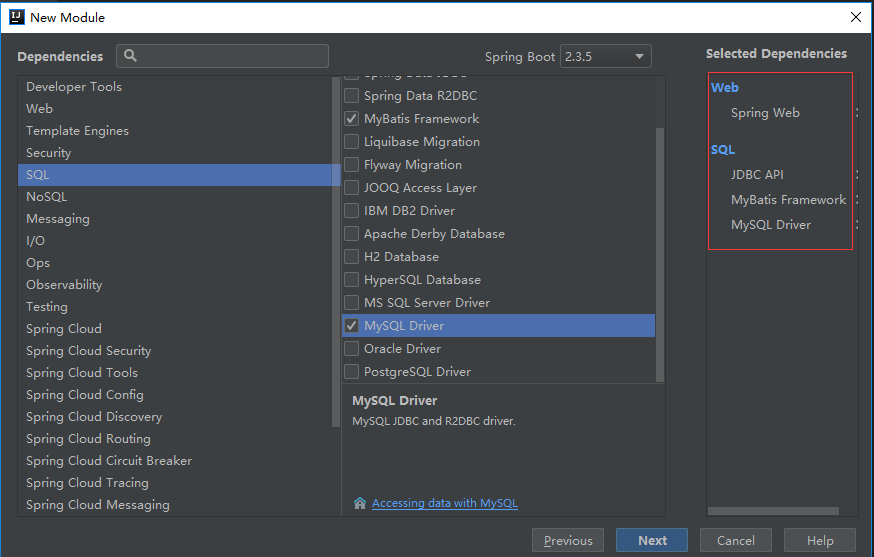Open the Accessing data with MySQL link

click(445, 503)
